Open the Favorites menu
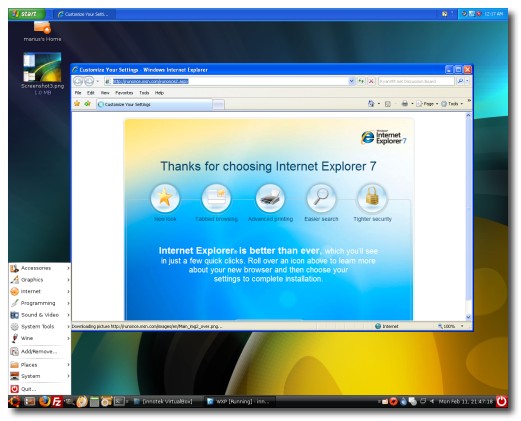 click(124, 93)
